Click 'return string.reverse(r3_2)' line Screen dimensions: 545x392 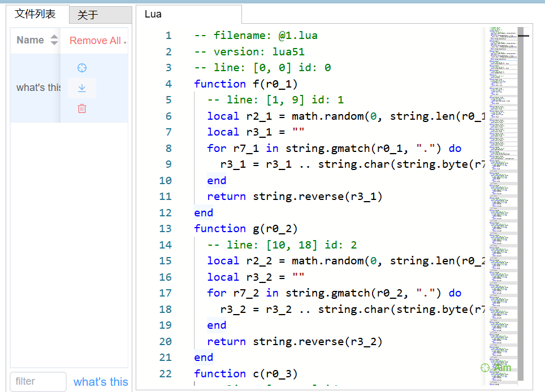point(295,342)
